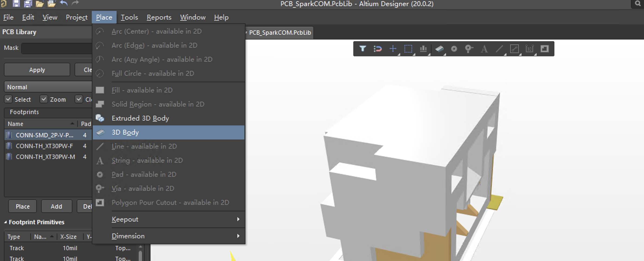Click the Place Pad toolbar icon

454,49
